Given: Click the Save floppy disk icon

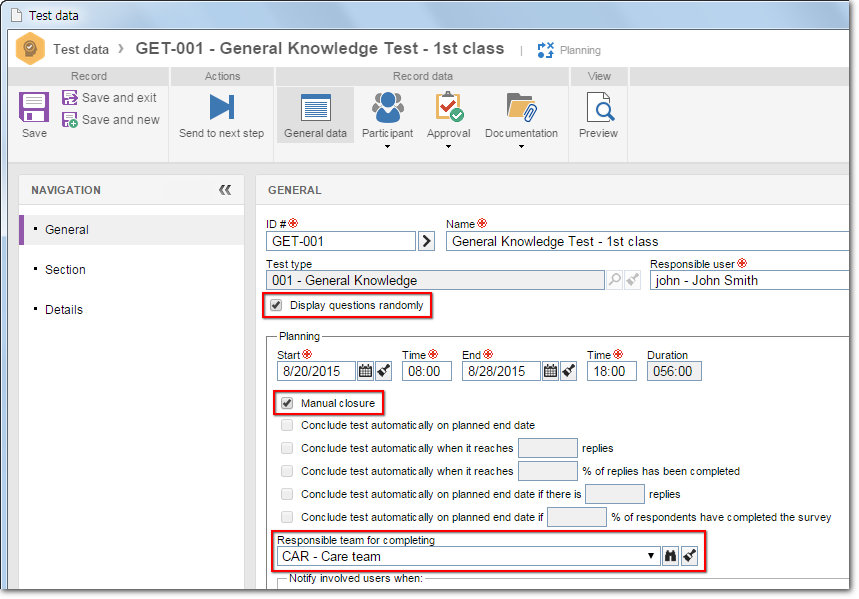Looking at the screenshot, I should [x=34, y=107].
